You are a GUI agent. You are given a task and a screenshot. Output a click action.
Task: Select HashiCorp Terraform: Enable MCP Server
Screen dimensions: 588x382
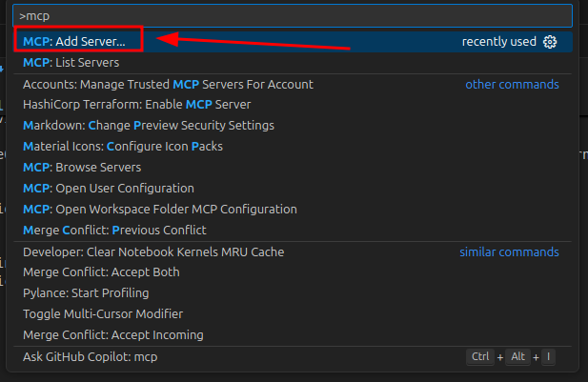[136, 105]
